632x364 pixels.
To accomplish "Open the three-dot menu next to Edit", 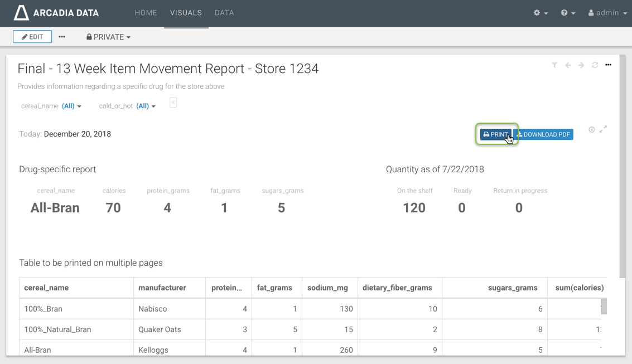I will [62, 37].
